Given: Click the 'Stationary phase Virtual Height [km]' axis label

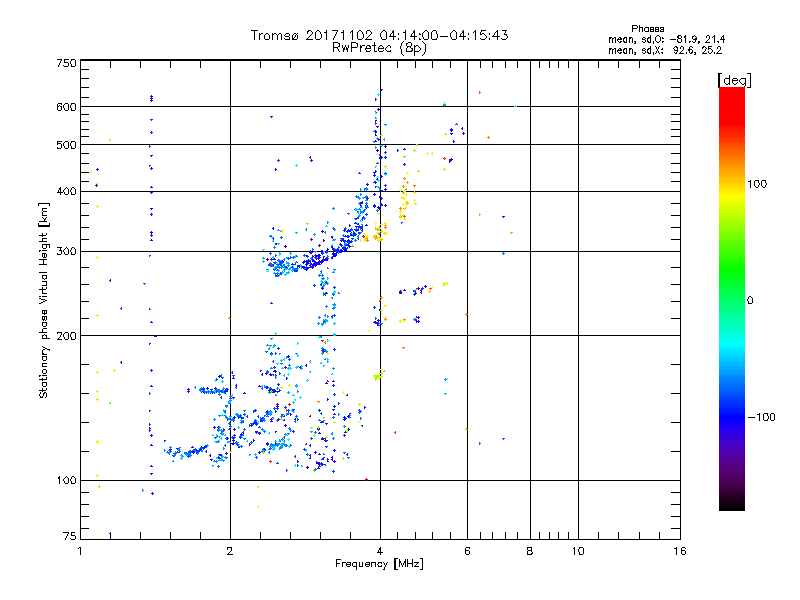Looking at the screenshot, I should click(44, 300).
